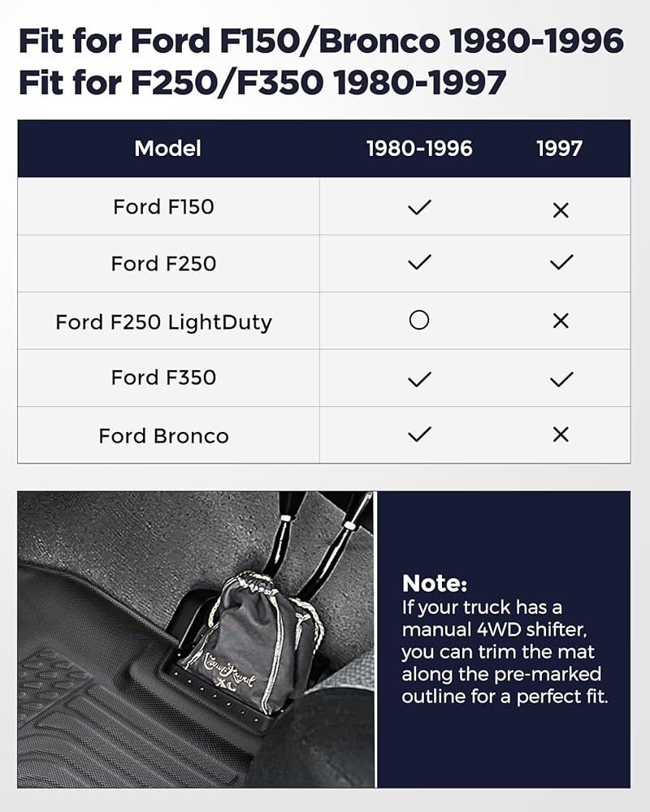Click the Ford F250 1980-1996 checkmark
This screenshot has height=812, width=650.
coord(419,262)
